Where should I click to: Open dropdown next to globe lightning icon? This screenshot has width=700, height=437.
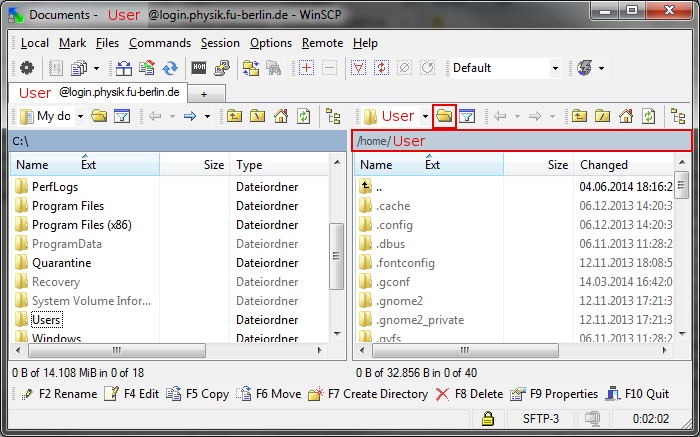pos(601,68)
